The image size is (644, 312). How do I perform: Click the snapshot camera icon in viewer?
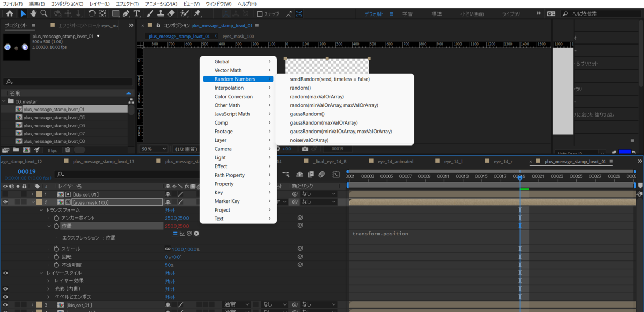tap(305, 149)
